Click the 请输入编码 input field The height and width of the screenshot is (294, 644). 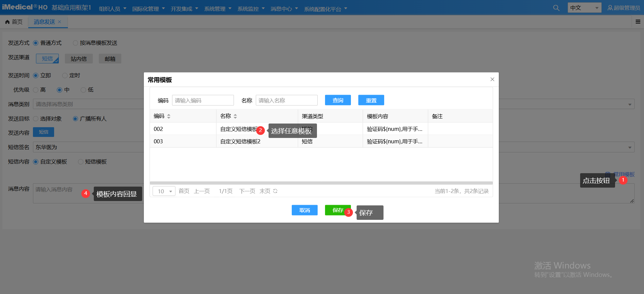coord(203,100)
